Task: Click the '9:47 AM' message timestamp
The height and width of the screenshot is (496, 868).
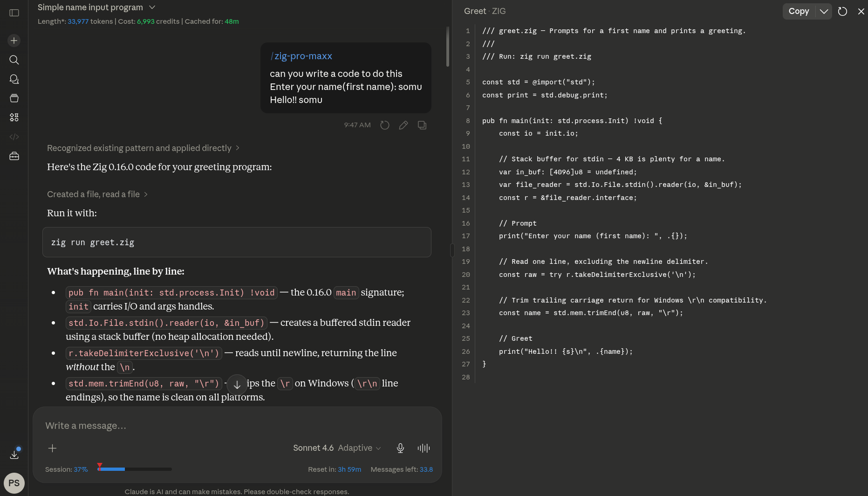Action: click(x=357, y=125)
